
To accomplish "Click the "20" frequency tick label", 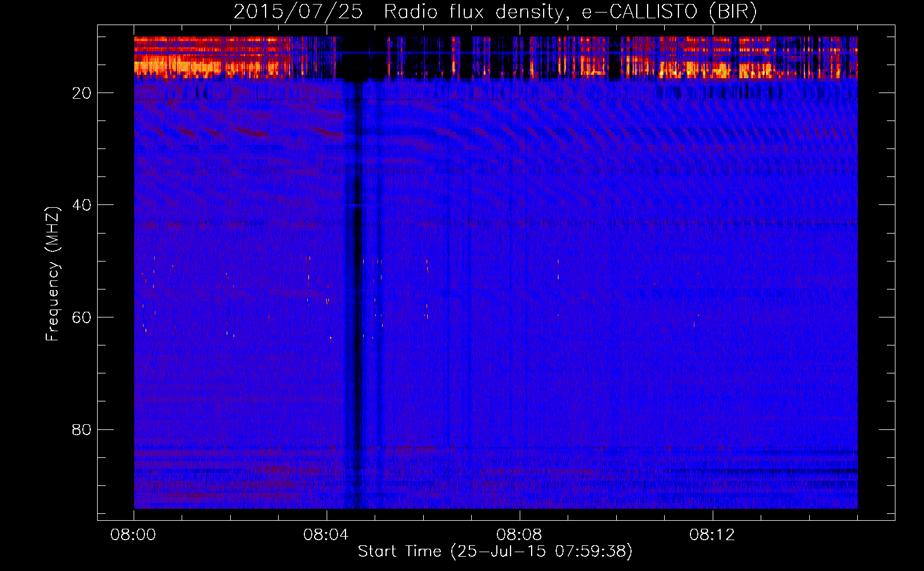I will coord(82,93).
